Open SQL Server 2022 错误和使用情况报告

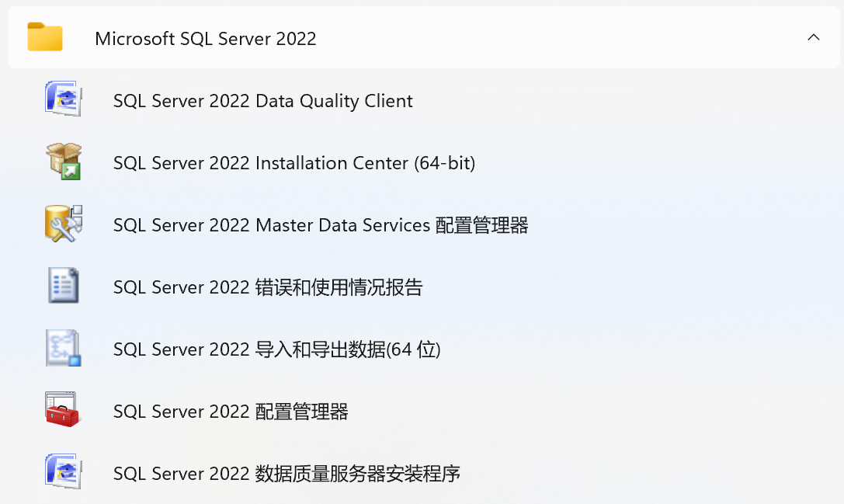pyautogui.click(x=267, y=287)
